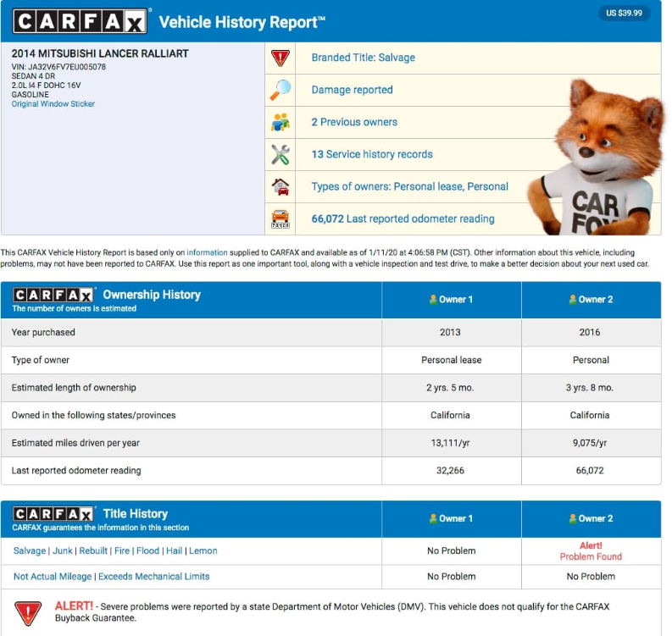Click the 3 yrs. 8 mo. ownership cell
Image resolution: width=672 pixels, height=636 pixels.
(590, 387)
